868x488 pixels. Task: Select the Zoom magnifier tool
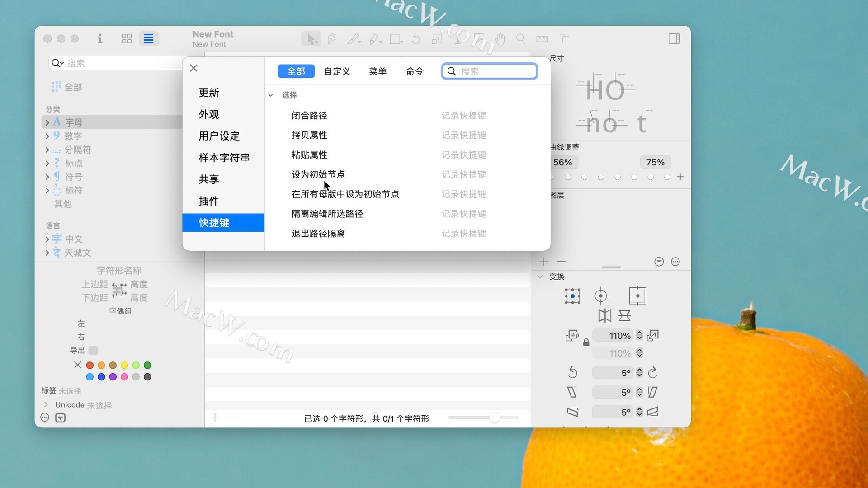click(x=521, y=39)
